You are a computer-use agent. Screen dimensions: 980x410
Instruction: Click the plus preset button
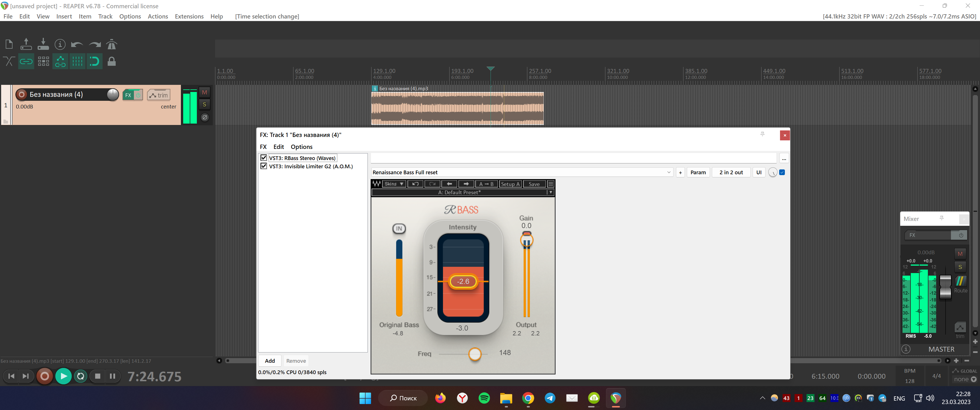click(680, 172)
